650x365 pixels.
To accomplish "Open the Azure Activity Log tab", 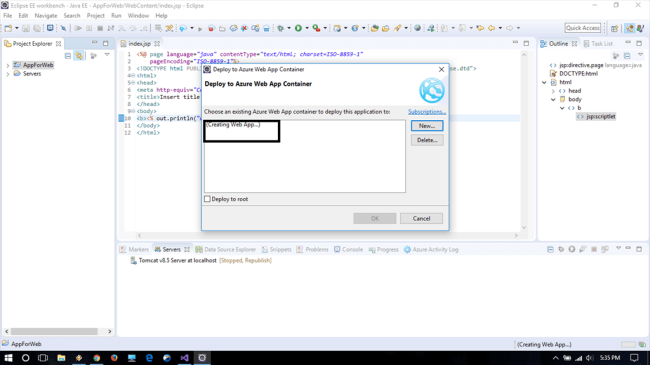I will 431,249.
